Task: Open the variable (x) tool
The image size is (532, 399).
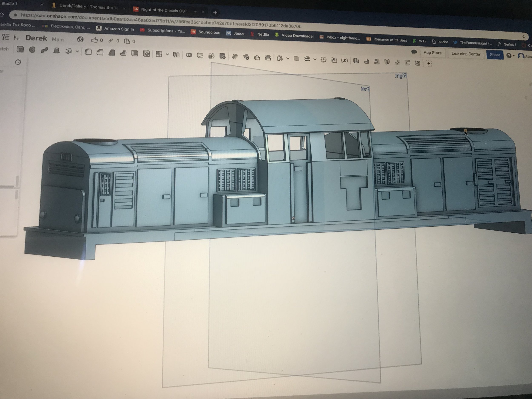Action: point(344,60)
